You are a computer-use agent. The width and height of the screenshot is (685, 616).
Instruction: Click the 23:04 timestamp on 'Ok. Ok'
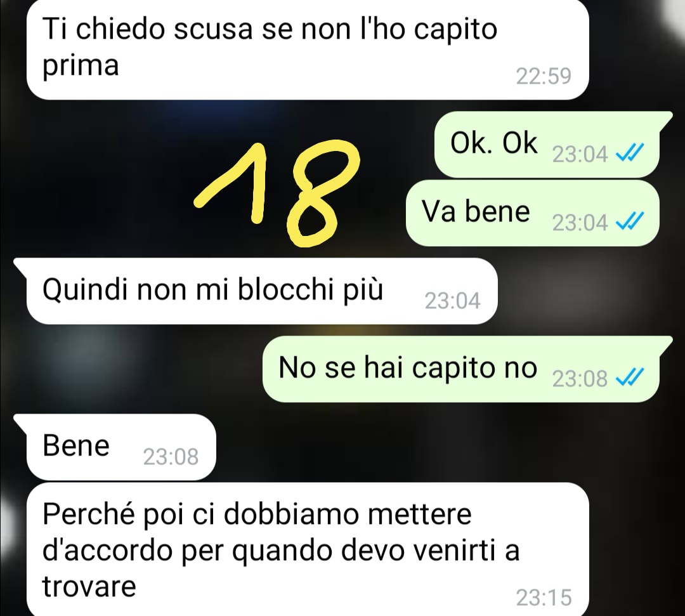click(x=580, y=154)
